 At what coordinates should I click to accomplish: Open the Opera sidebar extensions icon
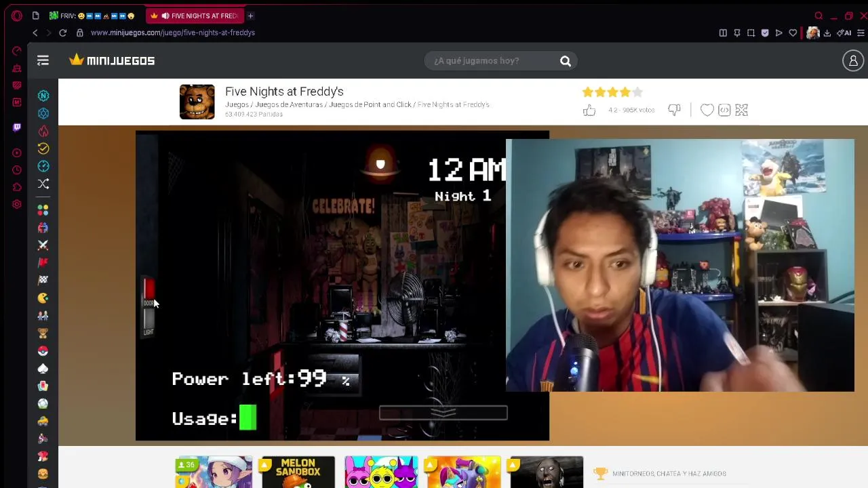(17, 187)
